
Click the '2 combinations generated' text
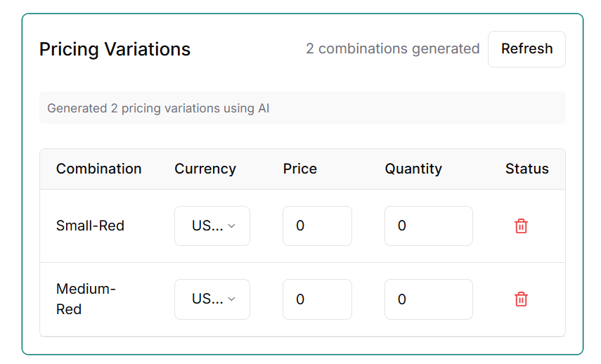(x=393, y=49)
